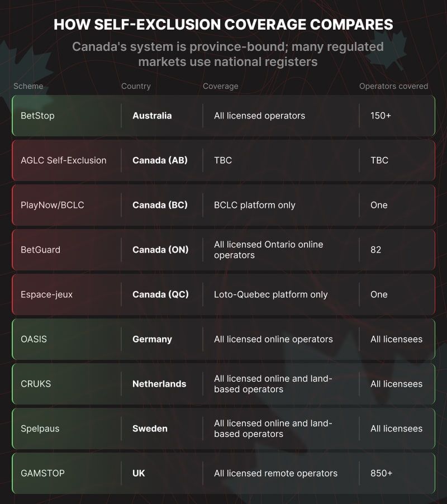Click the OASIS scheme entry
Image resolution: width=447 pixels, height=504 pixels.
coord(34,339)
